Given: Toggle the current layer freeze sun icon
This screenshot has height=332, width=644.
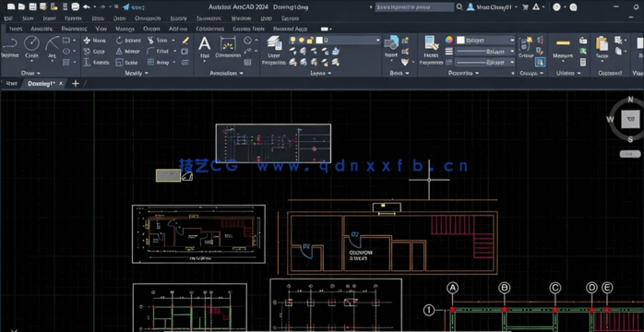Looking at the screenshot, I should point(302,41).
